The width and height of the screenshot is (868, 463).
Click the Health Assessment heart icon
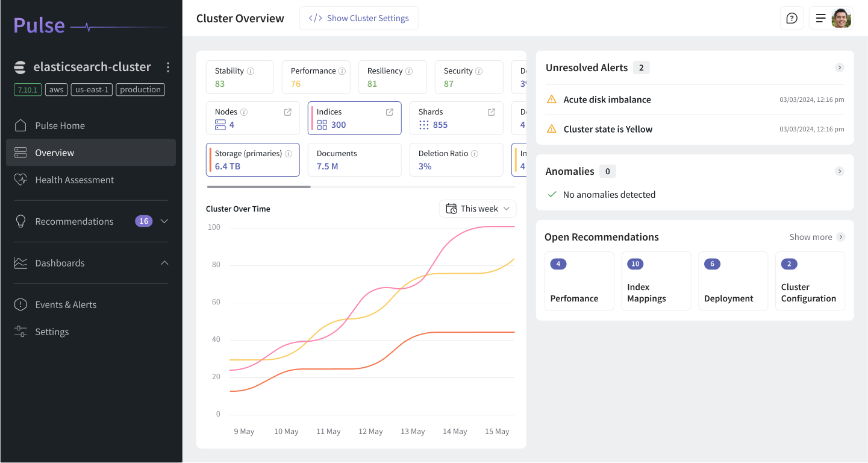20,180
